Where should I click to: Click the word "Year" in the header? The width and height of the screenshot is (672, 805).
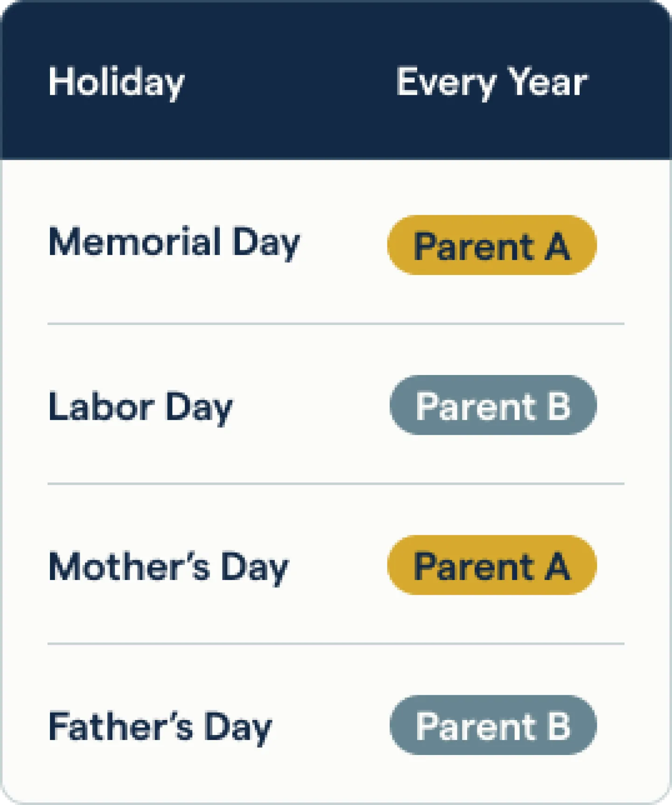[x=548, y=82]
